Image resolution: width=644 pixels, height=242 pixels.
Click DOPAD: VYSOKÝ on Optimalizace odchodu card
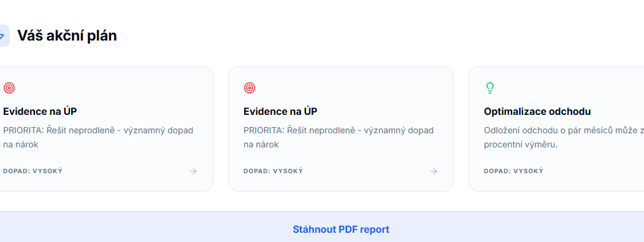pos(513,171)
